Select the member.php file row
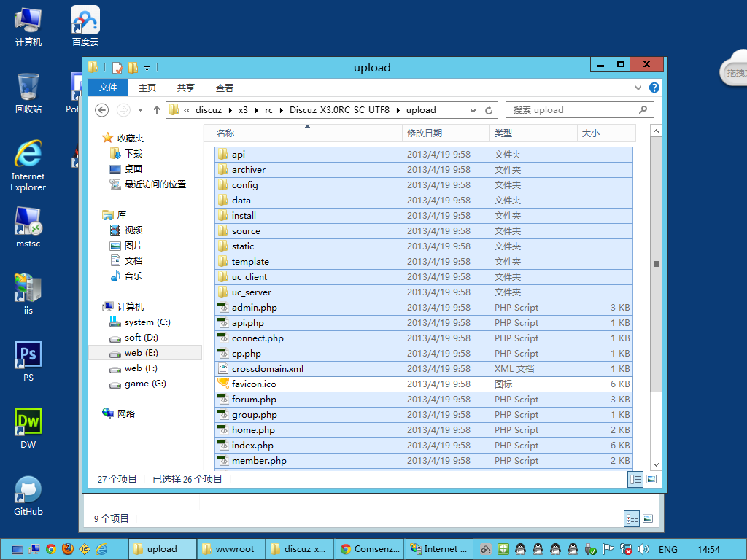 pos(424,461)
